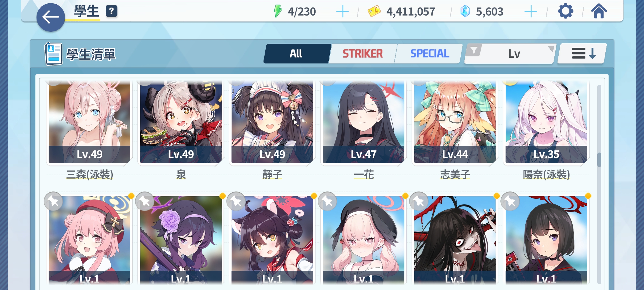Click the filter funnel icon
The image size is (644, 290).
click(474, 50)
